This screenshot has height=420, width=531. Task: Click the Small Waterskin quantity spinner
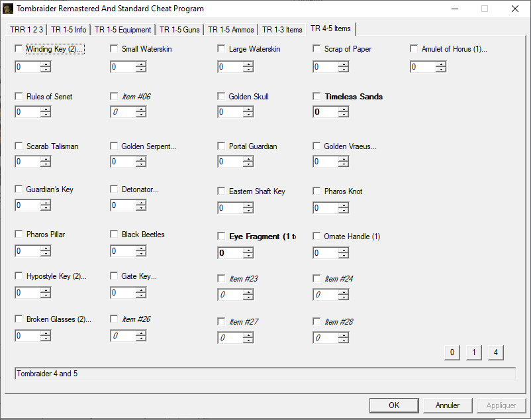141,67
